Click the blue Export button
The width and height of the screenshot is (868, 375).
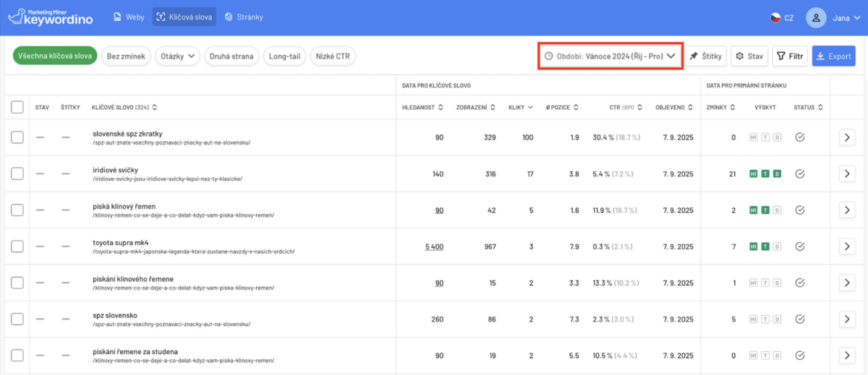tap(833, 56)
